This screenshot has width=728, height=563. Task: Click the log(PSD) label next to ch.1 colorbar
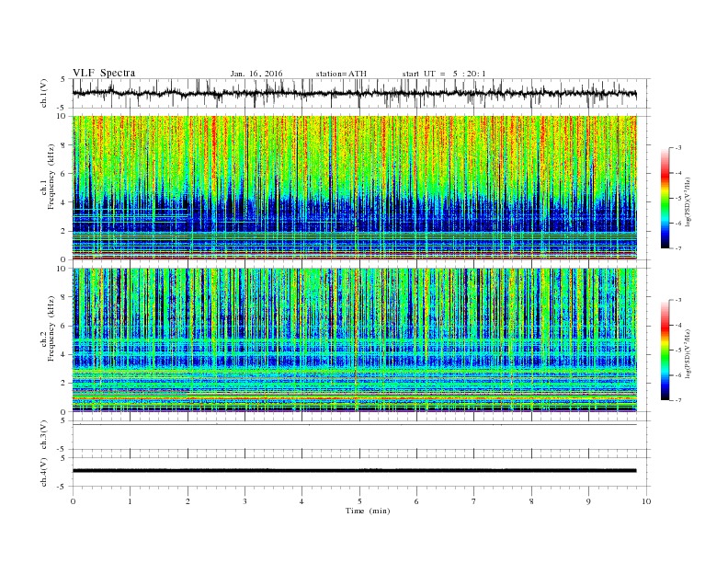pos(688,201)
